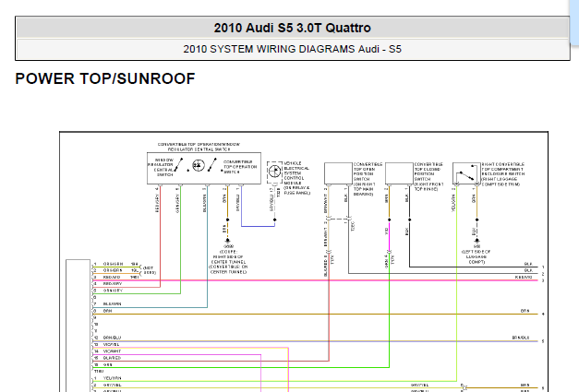579x392 pixels.
Task: Click the heading '2010 Audi S5 3.0T Quattro'
Action: [292, 28]
